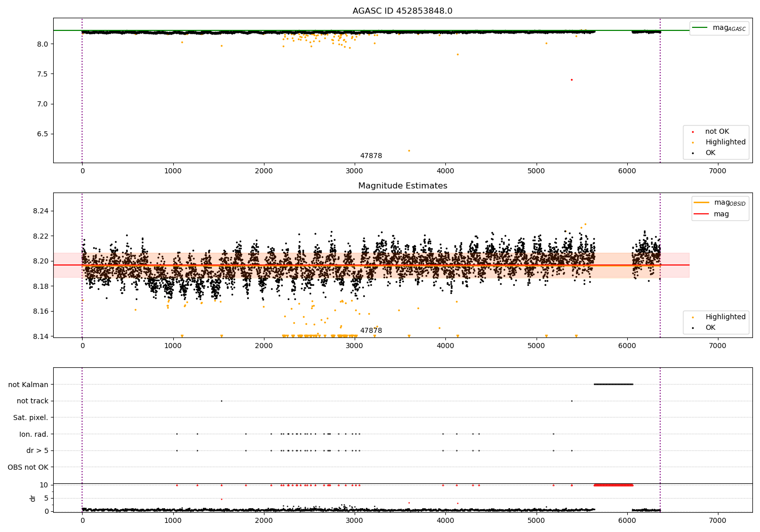Click the 'Magnitude Estimates' plot title
The image size is (760, 532).
(x=402, y=186)
